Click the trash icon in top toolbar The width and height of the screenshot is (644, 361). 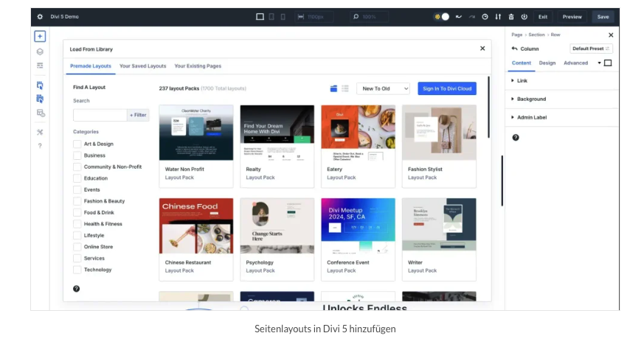coord(511,16)
